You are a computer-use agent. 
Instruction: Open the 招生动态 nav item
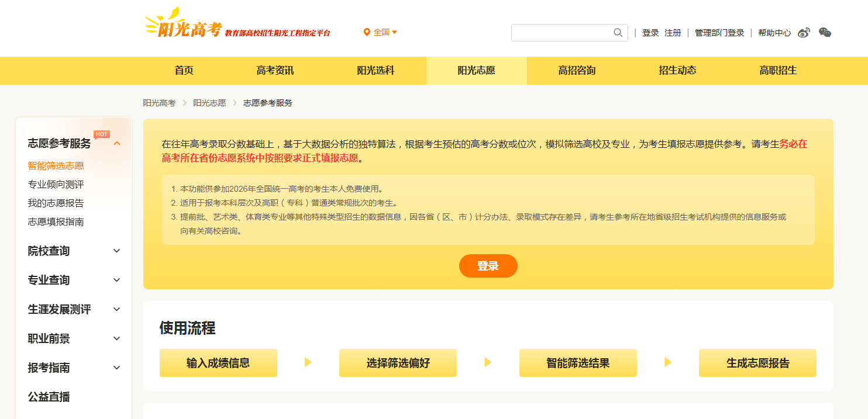(x=677, y=71)
